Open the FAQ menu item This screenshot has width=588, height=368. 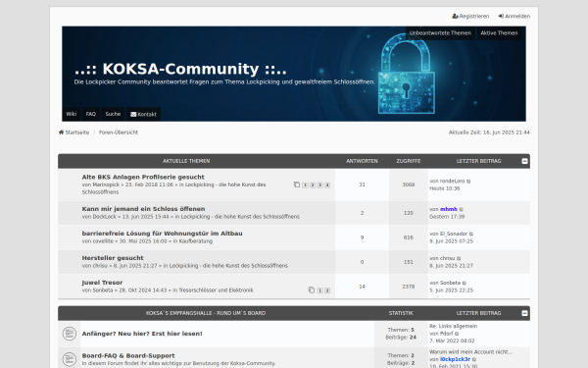[x=91, y=114]
